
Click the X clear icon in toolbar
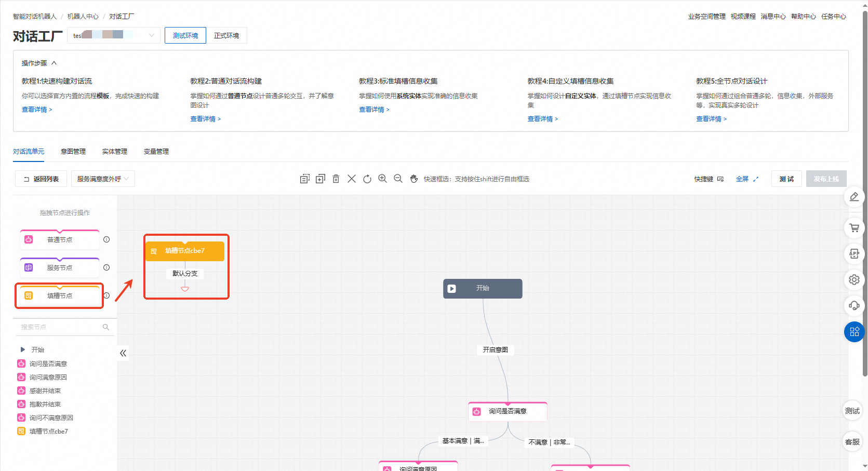coord(352,179)
